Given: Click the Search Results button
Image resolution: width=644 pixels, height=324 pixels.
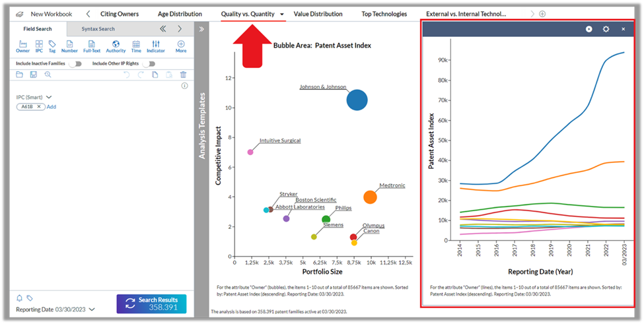Looking at the screenshot, I should [x=151, y=304].
